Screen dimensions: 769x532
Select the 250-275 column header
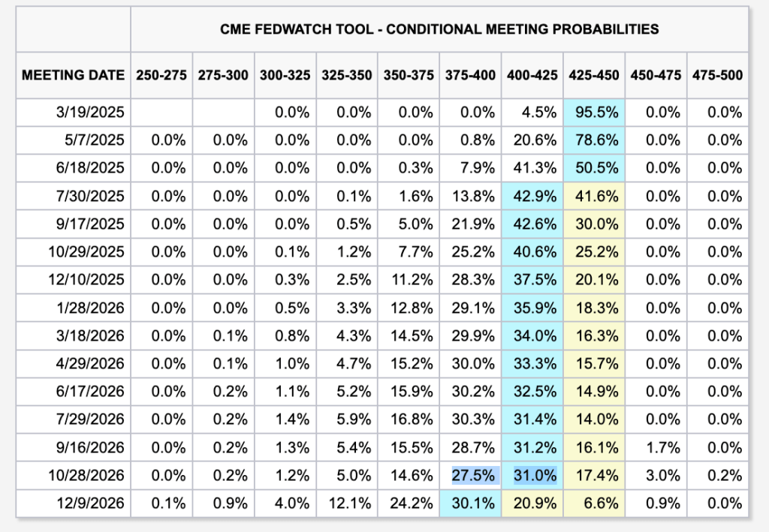(x=161, y=75)
